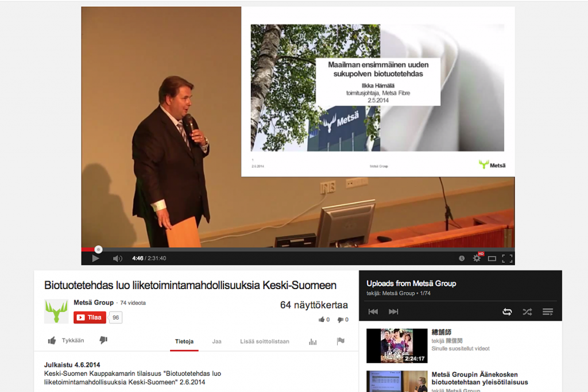Open the 總舖師 video title
This screenshot has width=588, height=392.
[442, 332]
